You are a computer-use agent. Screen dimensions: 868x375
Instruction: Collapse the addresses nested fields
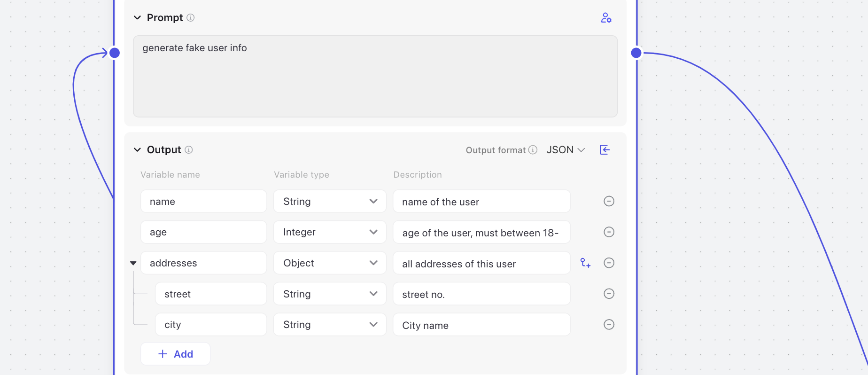133,263
